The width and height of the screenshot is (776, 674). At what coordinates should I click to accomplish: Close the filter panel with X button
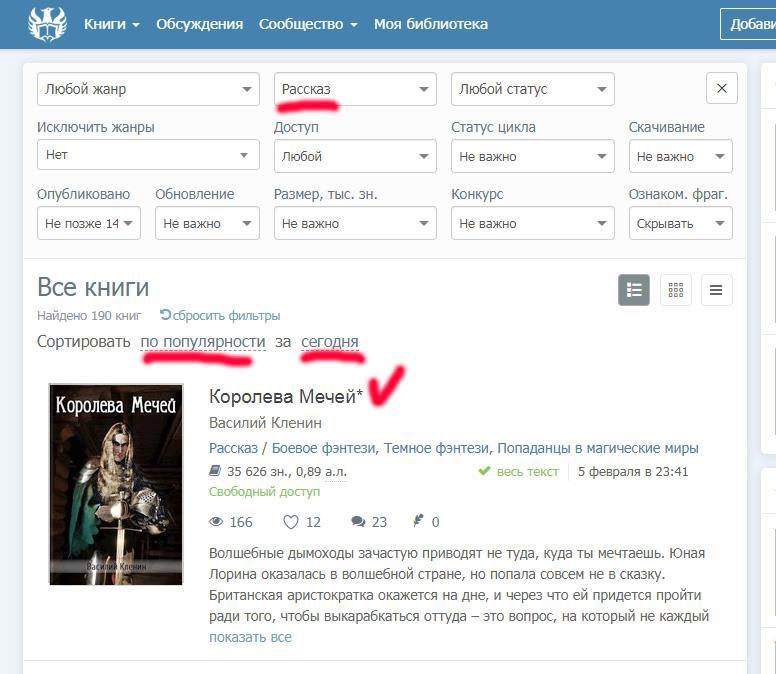pyautogui.click(x=722, y=89)
